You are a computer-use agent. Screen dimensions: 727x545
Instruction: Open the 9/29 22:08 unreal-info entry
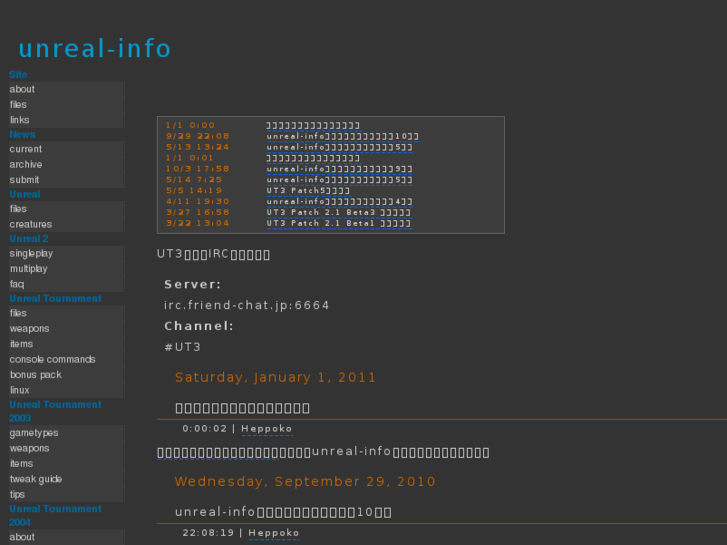343,136
